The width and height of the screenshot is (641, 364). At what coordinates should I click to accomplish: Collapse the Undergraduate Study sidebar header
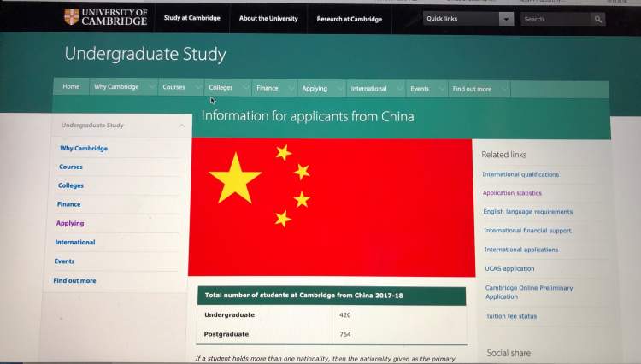pos(181,126)
